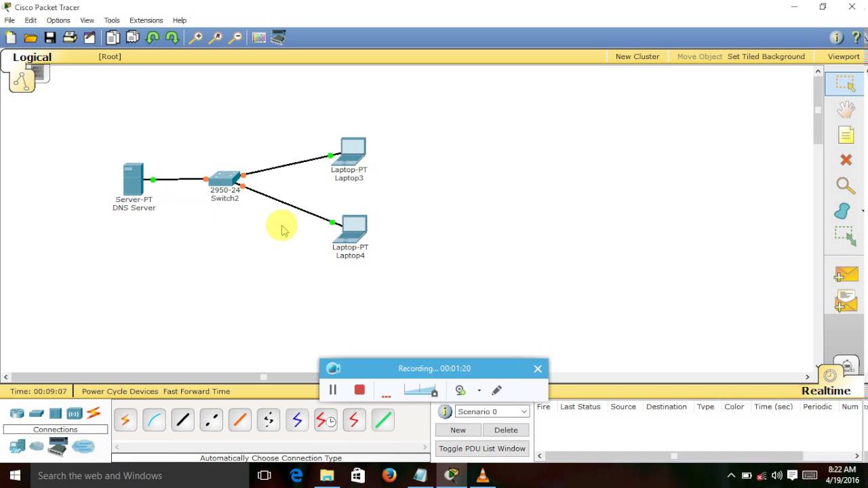Choose the Select tool on right sidebar
Image resolution: width=868 pixels, height=488 pixels.
pos(846,83)
